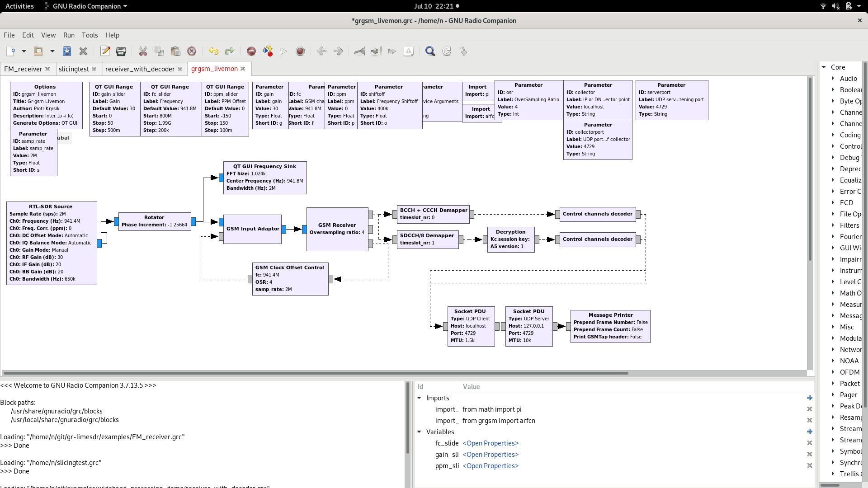Expand the Filters block category

click(x=833, y=225)
